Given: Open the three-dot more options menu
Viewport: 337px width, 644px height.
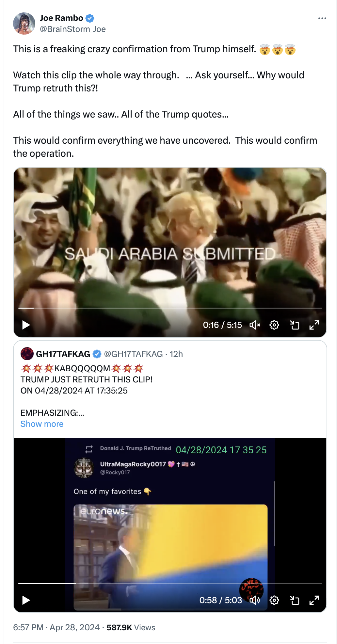Looking at the screenshot, I should (322, 18).
